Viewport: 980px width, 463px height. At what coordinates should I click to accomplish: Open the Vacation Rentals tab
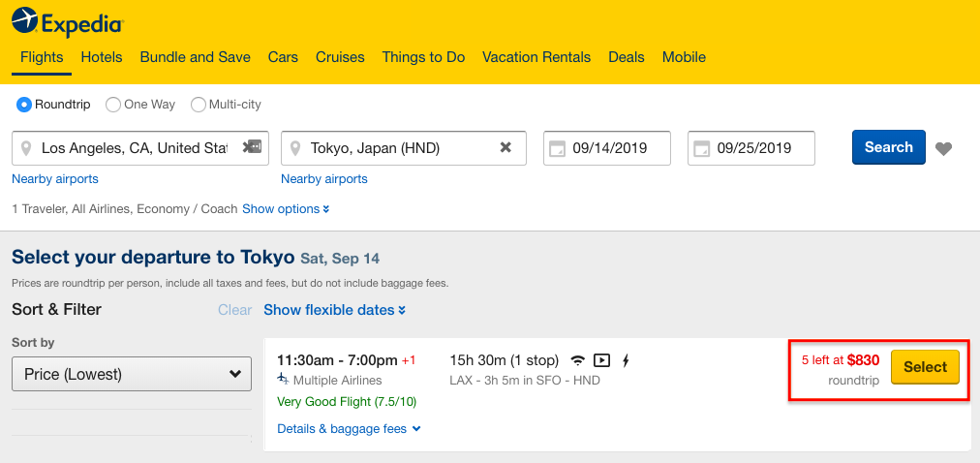[536, 57]
